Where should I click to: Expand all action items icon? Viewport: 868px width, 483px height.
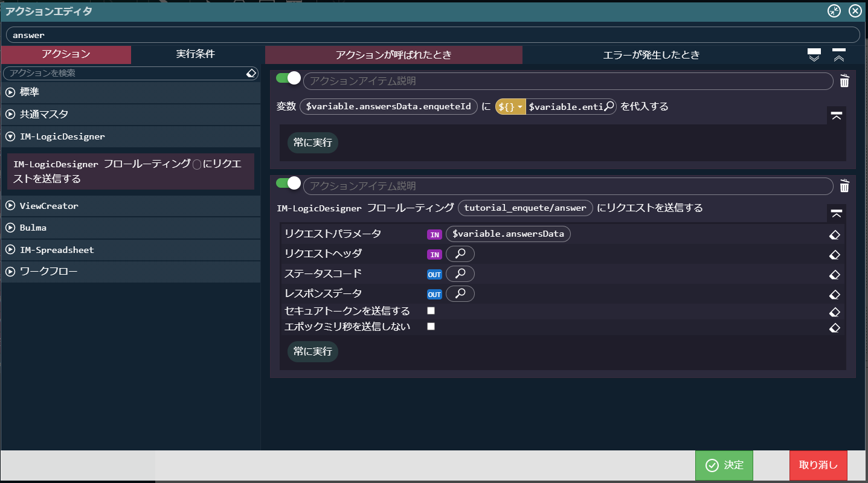814,55
